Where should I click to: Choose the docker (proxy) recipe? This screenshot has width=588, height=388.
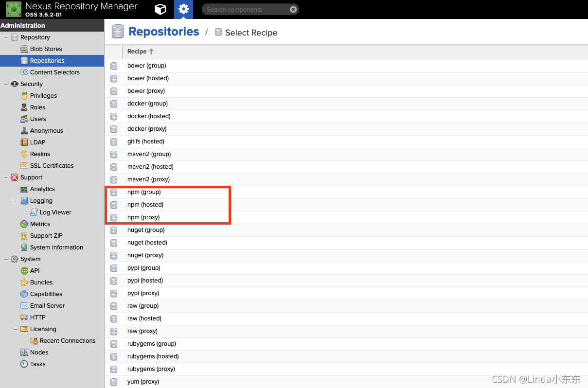coord(346,129)
